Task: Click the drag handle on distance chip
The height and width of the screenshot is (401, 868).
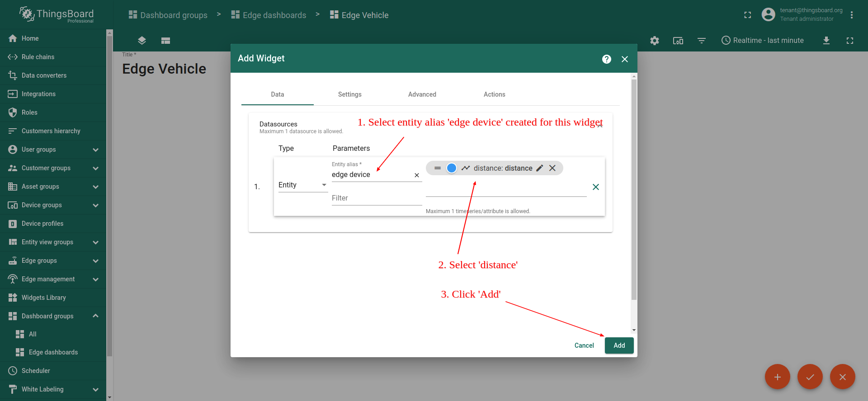Action: pyautogui.click(x=438, y=168)
